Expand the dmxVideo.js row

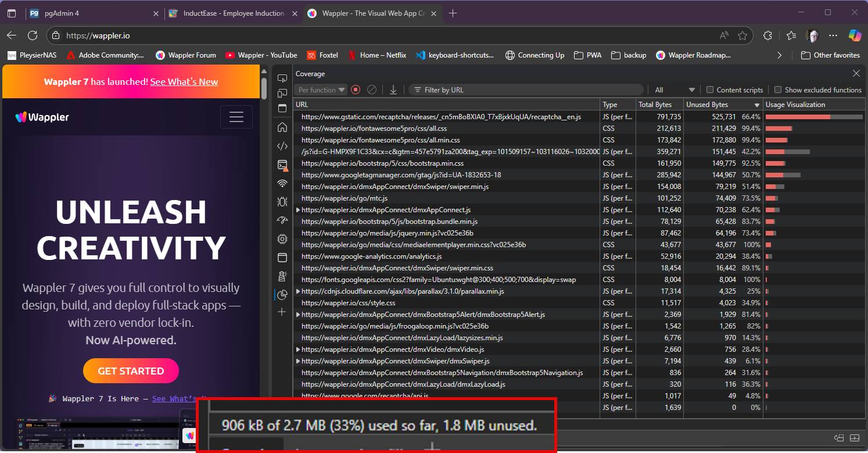[x=298, y=349]
